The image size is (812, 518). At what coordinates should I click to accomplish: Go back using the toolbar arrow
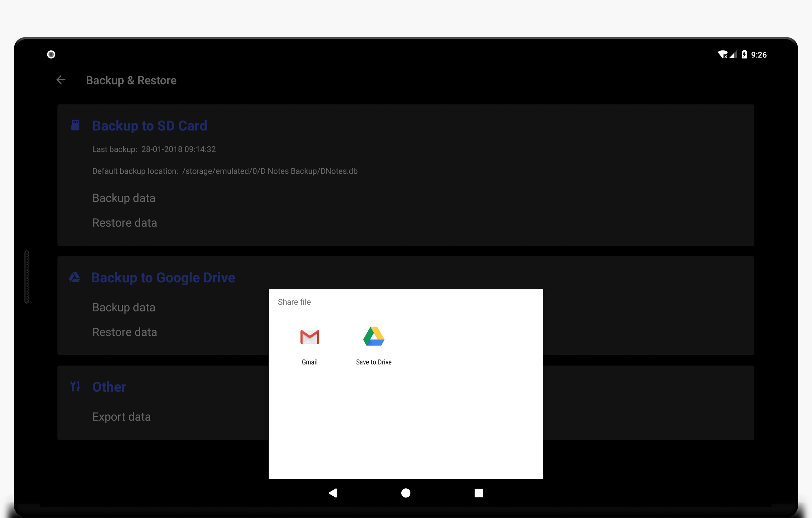pos(61,80)
